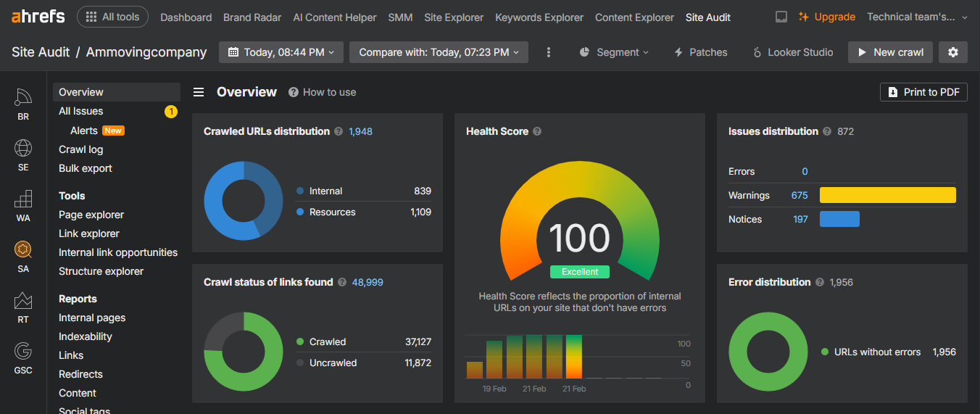Open Internal link opportunities
Image resolution: width=980 pixels, height=414 pixels.
coord(118,252)
